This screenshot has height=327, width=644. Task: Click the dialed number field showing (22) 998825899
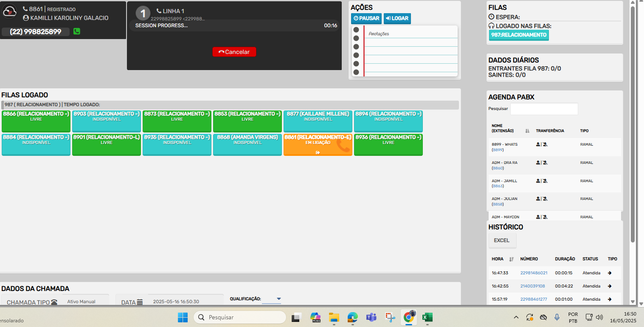[36, 32]
